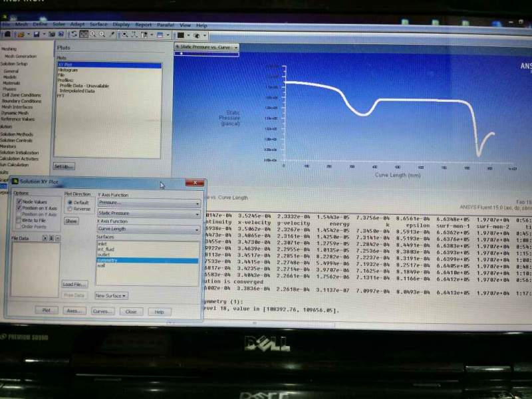Open the Static Pressure dropdown
The image size is (532, 399).
[149, 213]
